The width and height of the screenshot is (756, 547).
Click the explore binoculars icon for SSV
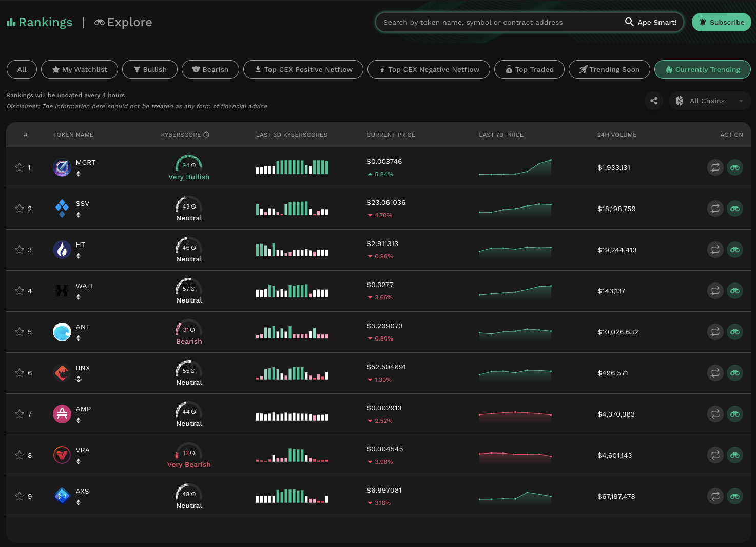(x=734, y=209)
